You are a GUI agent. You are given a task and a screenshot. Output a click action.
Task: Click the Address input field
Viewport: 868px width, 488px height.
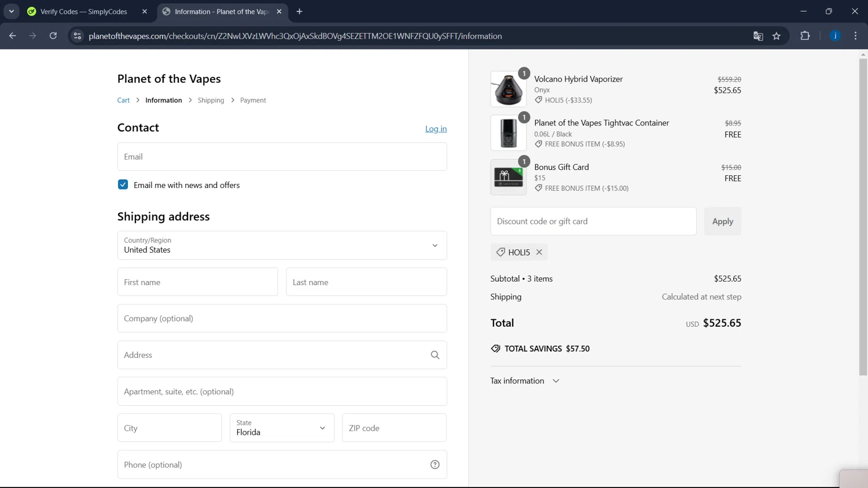pyautogui.click(x=282, y=355)
